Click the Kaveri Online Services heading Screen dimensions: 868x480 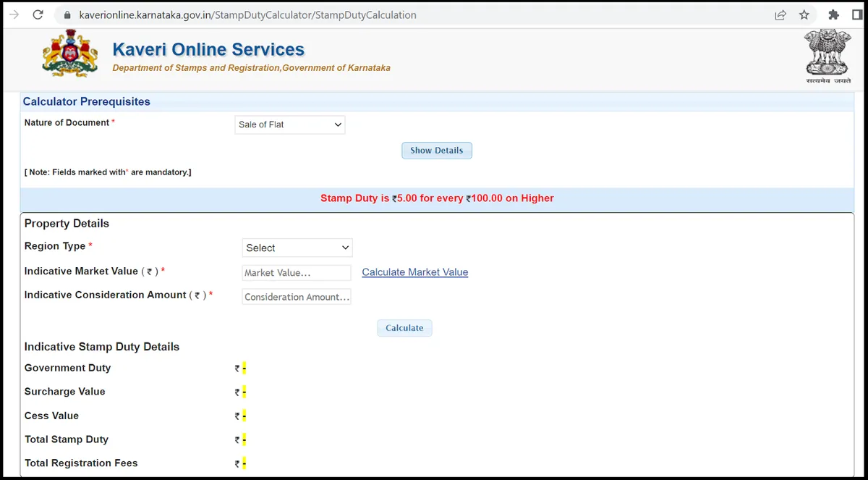click(208, 50)
